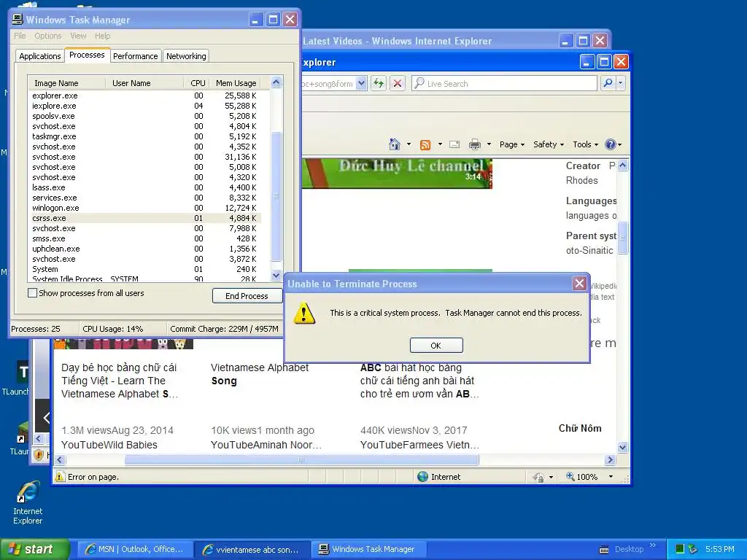Click the Internet Explorer Refresh icon
The image size is (747, 560).
tap(379, 83)
